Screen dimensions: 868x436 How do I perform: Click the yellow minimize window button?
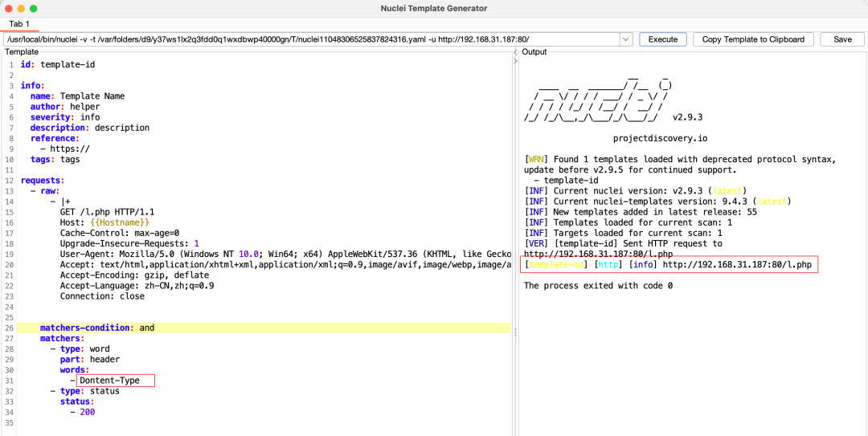[21, 9]
